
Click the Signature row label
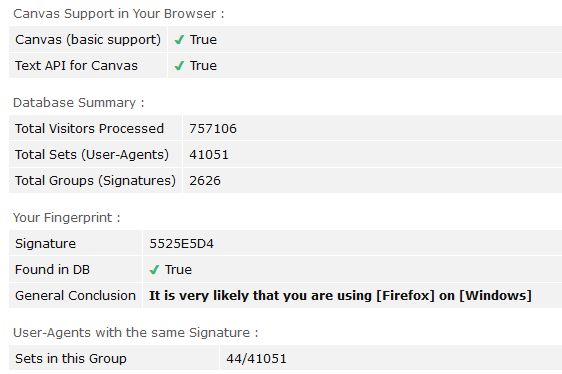coord(46,244)
